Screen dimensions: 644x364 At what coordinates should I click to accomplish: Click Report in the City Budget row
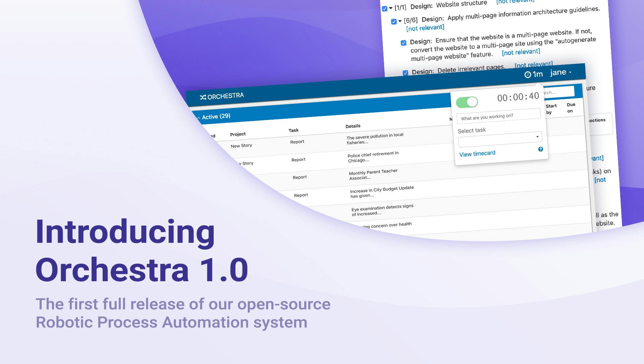coord(301,195)
